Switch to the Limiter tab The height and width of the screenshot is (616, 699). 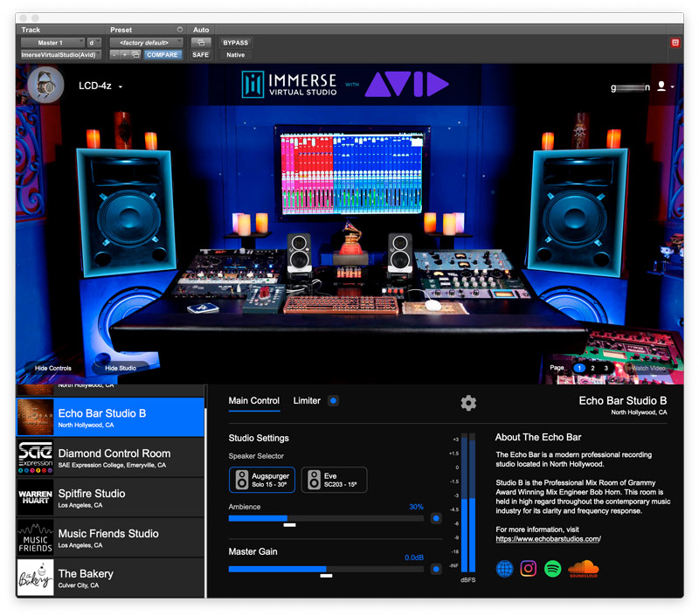click(307, 401)
